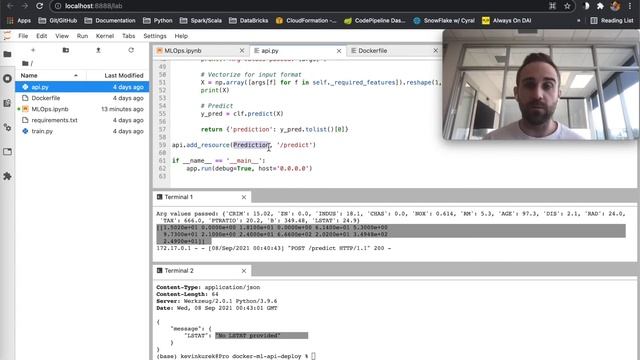Open the Open Tabs sidebar icon
The image size is (640, 360).
click(x=7, y=152)
